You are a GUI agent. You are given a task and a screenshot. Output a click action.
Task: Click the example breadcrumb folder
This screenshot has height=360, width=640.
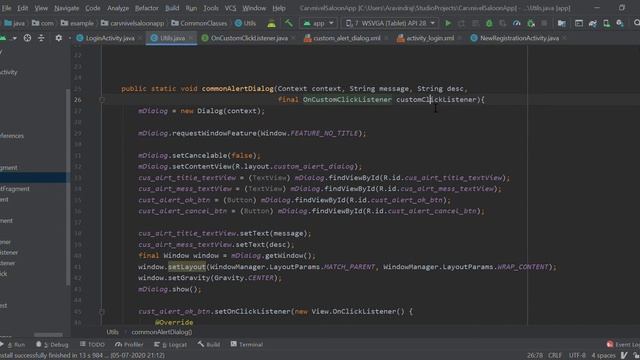[x=77, y=23]
